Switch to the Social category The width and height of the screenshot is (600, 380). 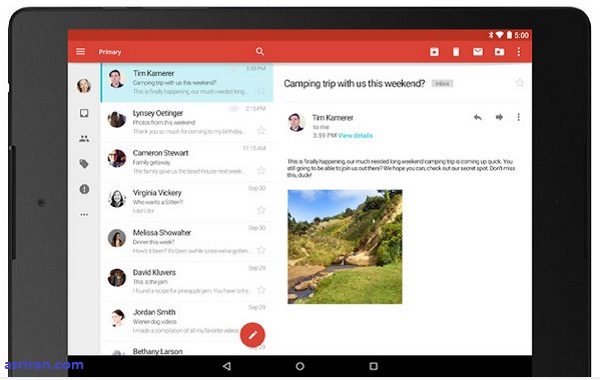[x=84, y=139]
